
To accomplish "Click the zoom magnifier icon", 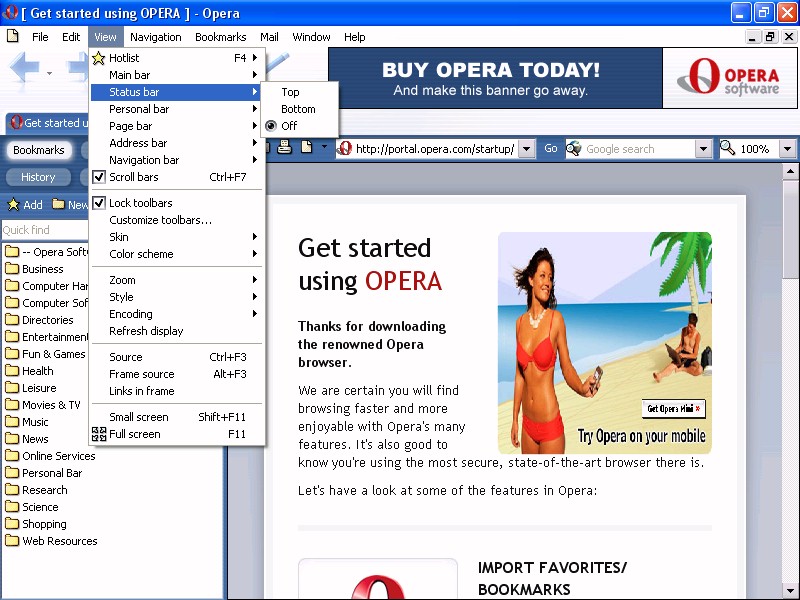I will [728, 149].
